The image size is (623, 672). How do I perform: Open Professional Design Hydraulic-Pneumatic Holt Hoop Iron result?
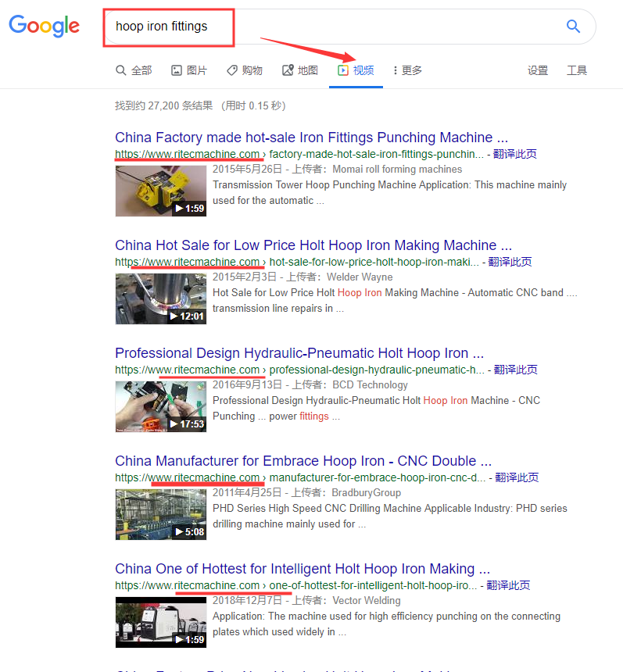click(x=299, y=353)
